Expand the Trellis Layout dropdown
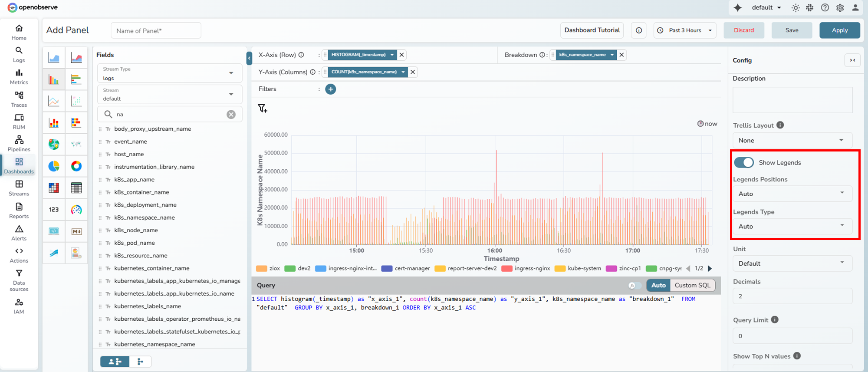Screen dimensions: 868x372 tap(792, 140)
